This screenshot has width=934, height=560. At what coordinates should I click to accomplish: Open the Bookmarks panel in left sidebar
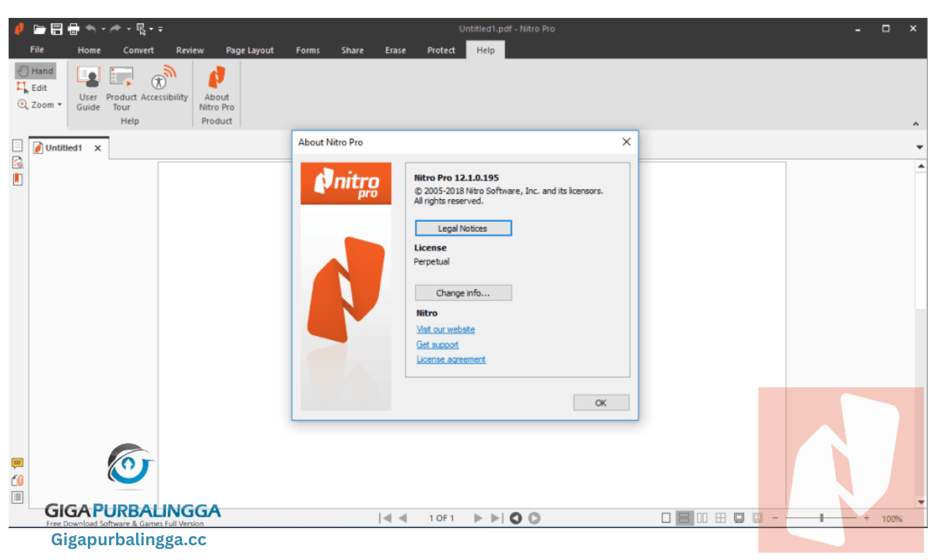[x=17, y=180]
